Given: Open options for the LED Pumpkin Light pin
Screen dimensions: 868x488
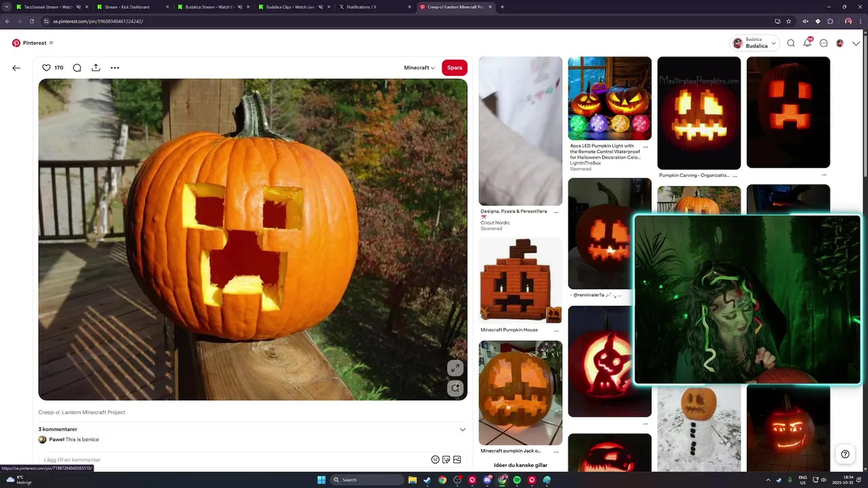Looking at the screenshot, I should [646, 146].
